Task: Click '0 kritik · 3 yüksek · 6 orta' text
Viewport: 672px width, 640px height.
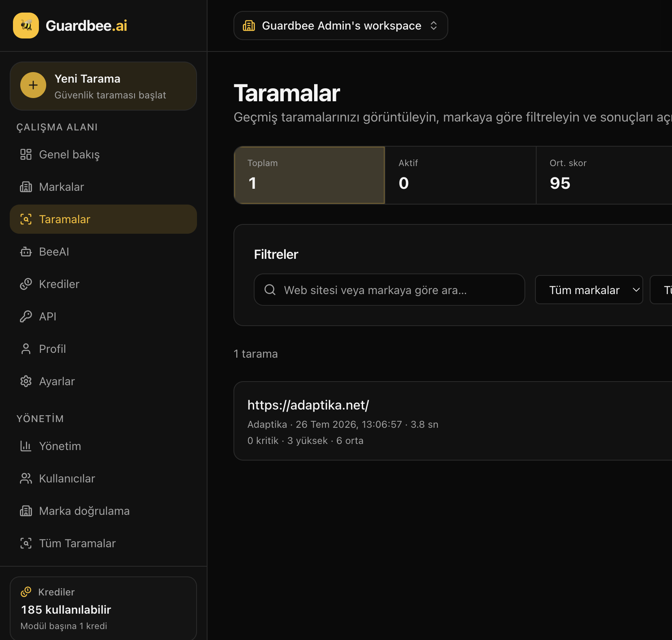Action: (306, 441)
